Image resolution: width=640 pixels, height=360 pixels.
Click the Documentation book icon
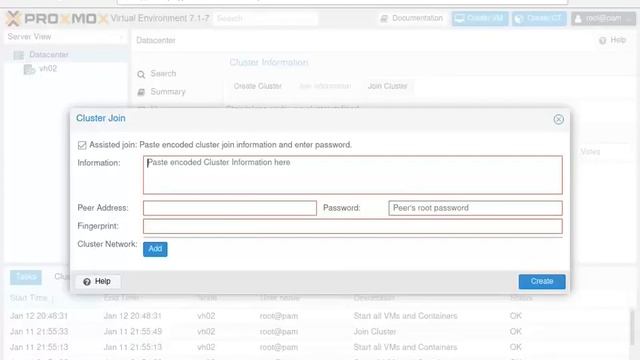(384, 19)
